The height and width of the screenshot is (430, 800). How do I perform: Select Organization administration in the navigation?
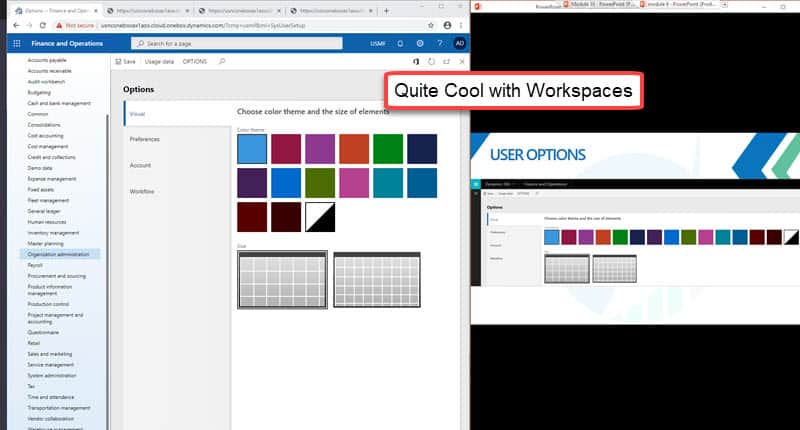(60, 254)
